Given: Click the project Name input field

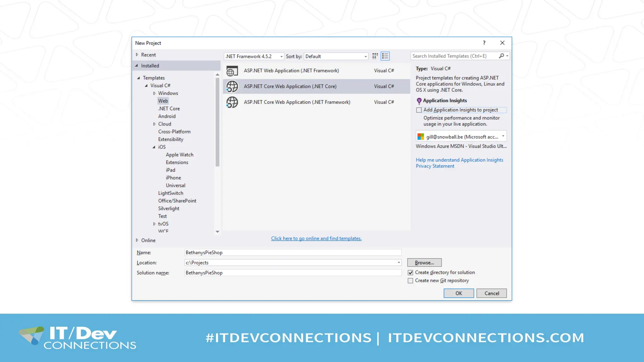Looking at the screenshot, I should (293, 252).
